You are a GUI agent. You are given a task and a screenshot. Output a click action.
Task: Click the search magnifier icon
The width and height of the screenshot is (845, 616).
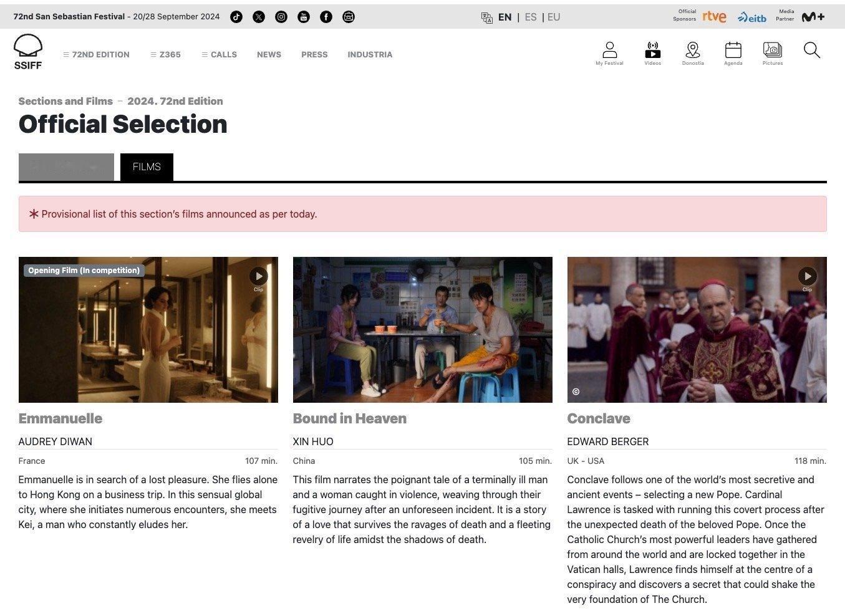pyautogui.click(x=812, y=50)
